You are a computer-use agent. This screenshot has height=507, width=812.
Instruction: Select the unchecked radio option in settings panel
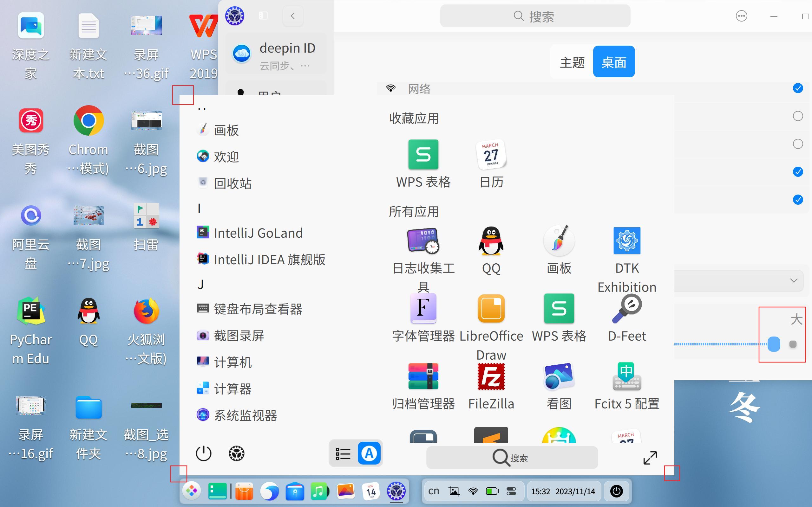coord(798,116)
